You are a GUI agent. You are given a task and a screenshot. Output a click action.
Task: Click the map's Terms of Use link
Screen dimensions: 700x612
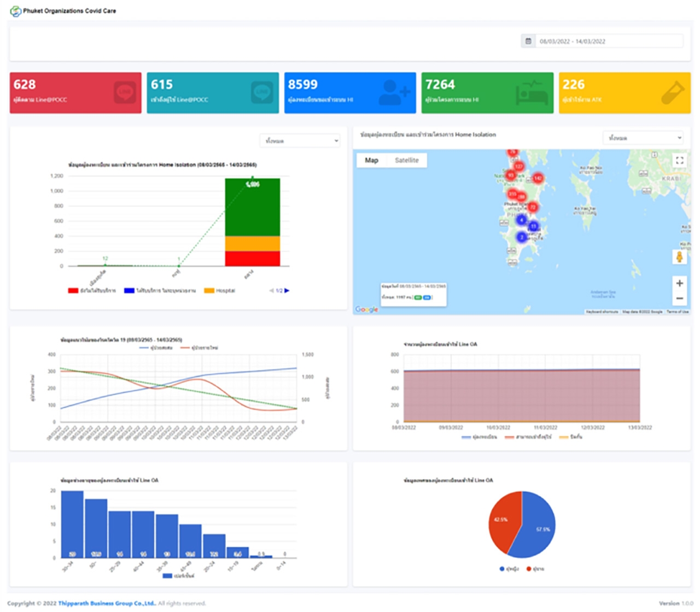click(677, 311)
